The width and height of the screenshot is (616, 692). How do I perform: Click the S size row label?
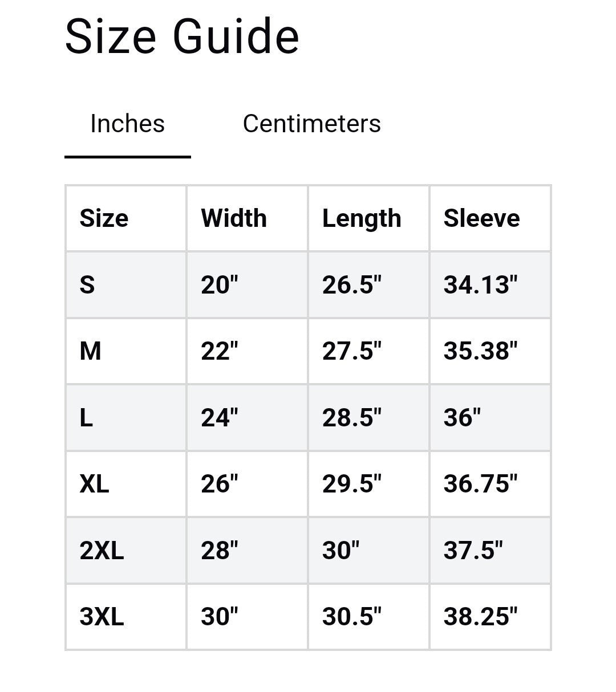coord(87,284)
